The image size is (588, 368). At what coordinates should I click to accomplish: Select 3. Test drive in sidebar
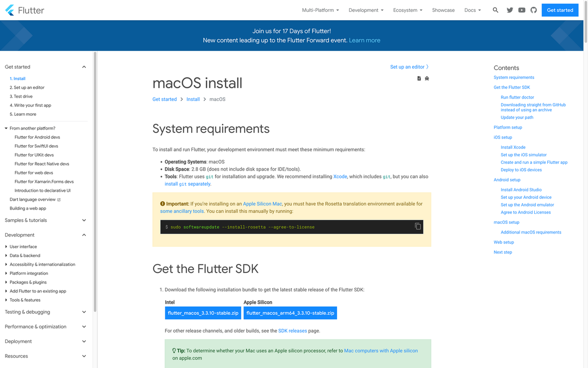point(21,96)
